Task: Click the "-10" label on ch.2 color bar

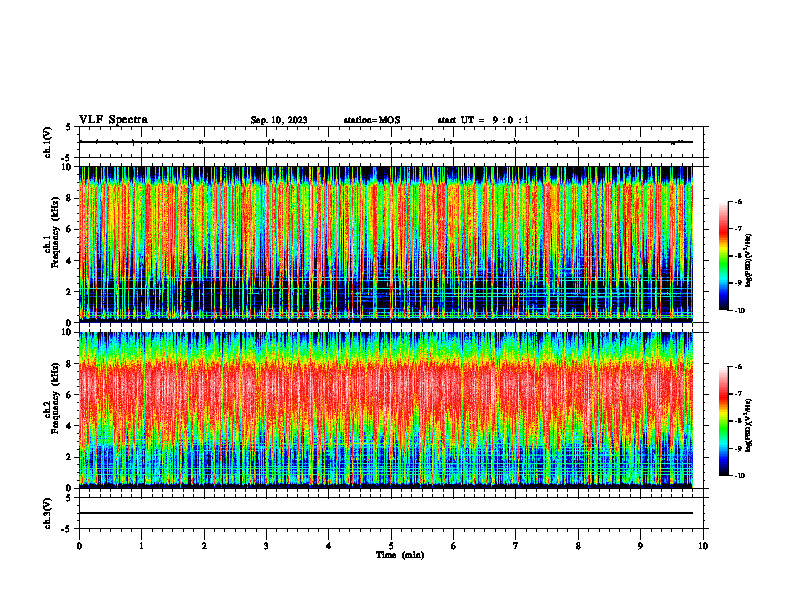Action: (x=739, y=475)
